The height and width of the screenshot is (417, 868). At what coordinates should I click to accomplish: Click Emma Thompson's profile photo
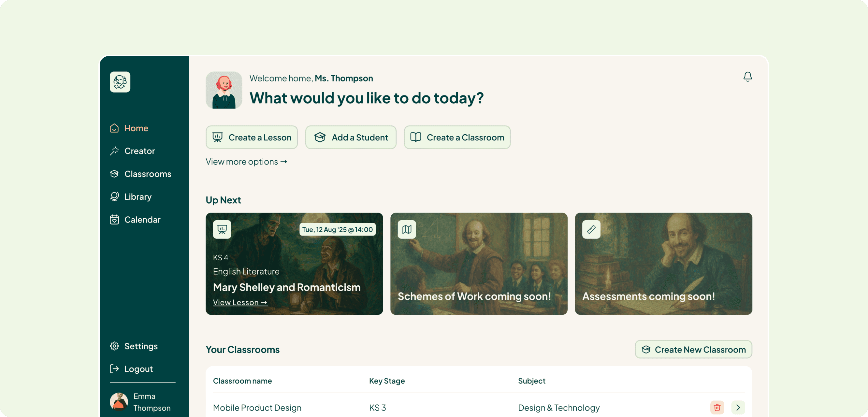(x=119, y=401)
